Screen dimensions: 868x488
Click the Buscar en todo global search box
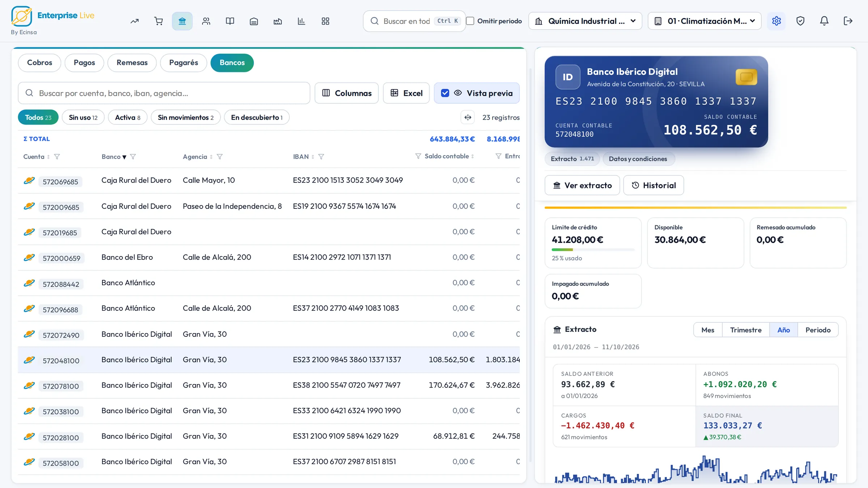point(414,21)
